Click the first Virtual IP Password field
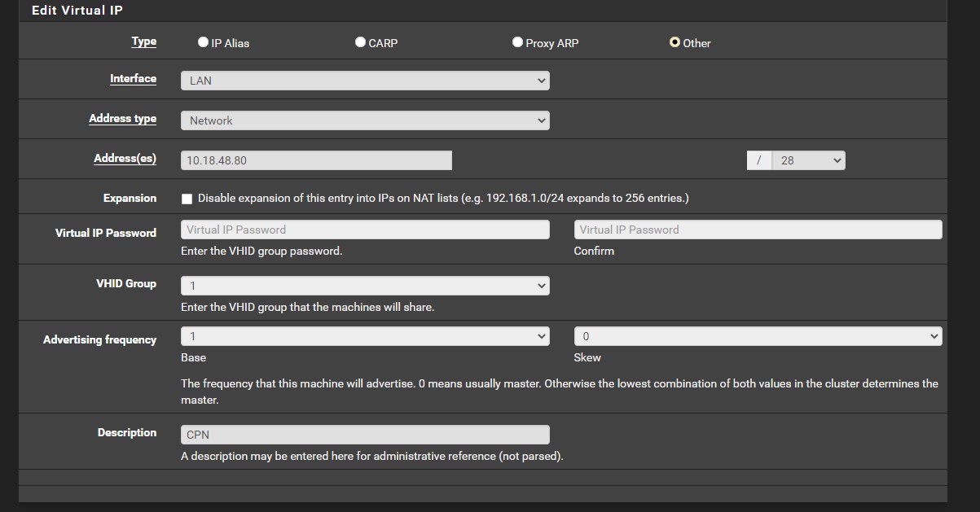The width and height of the screenshot is (980, 512). [x=365, y=230]
